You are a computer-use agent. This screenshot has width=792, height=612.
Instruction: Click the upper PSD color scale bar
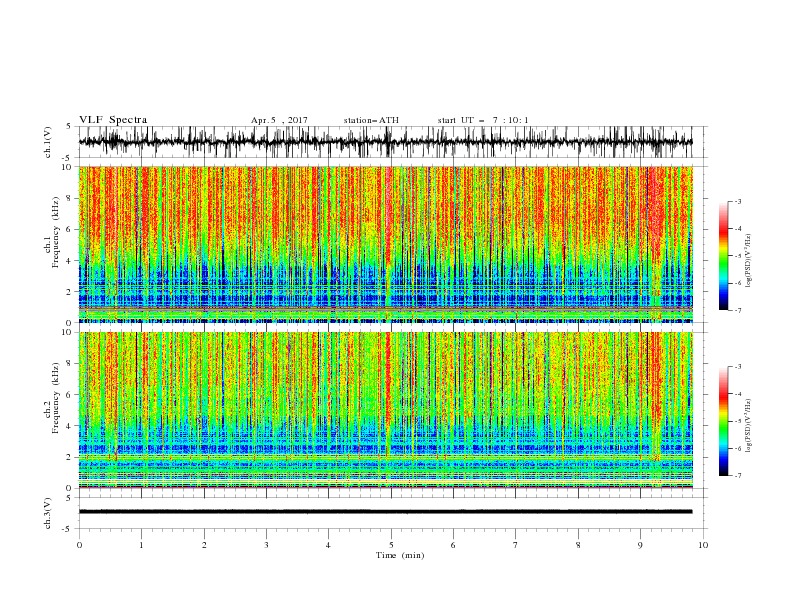[x=723, y=256]
